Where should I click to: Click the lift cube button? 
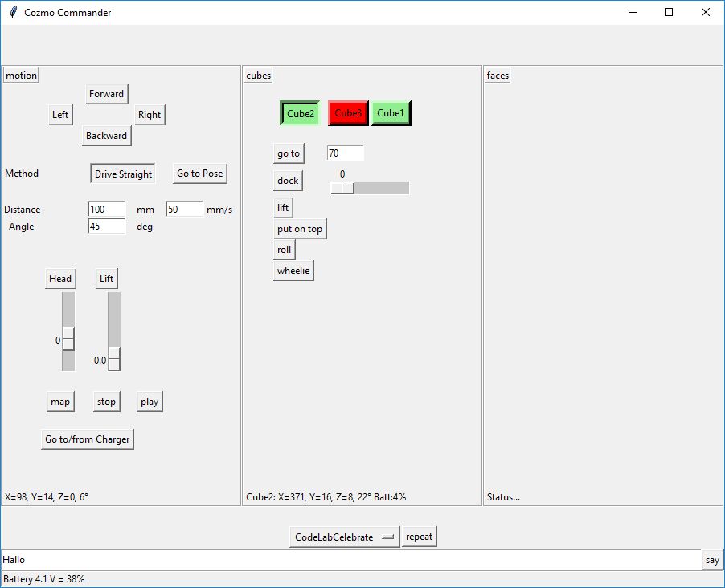[282, 208]
